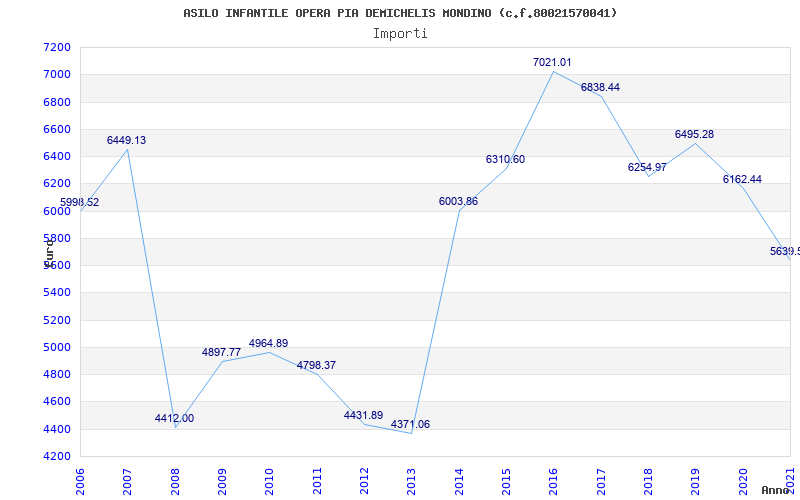Screen dimensions: 800x500
Task: Click y-axis value 5200
Action: tap(58, 320)
